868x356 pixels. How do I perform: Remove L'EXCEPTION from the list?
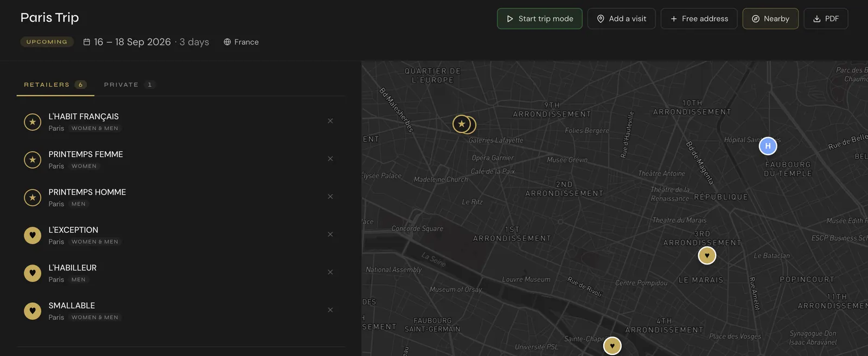pos(330,235)
